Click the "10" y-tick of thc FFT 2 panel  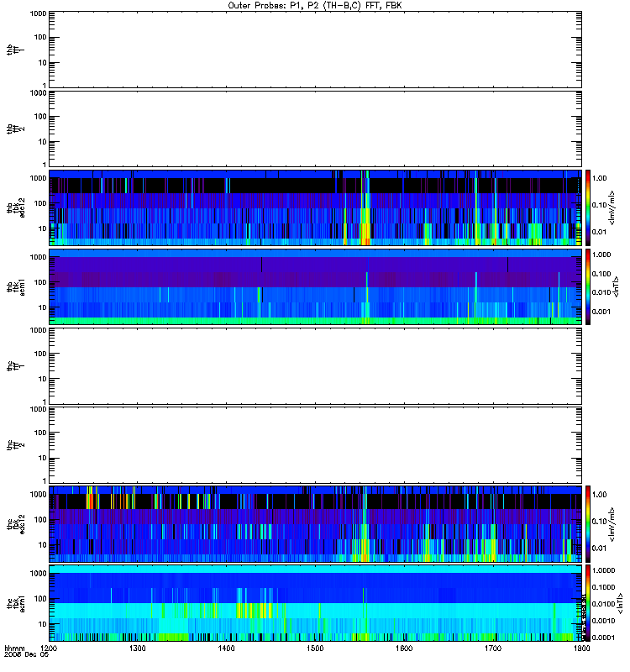click(x=43, y=458)
